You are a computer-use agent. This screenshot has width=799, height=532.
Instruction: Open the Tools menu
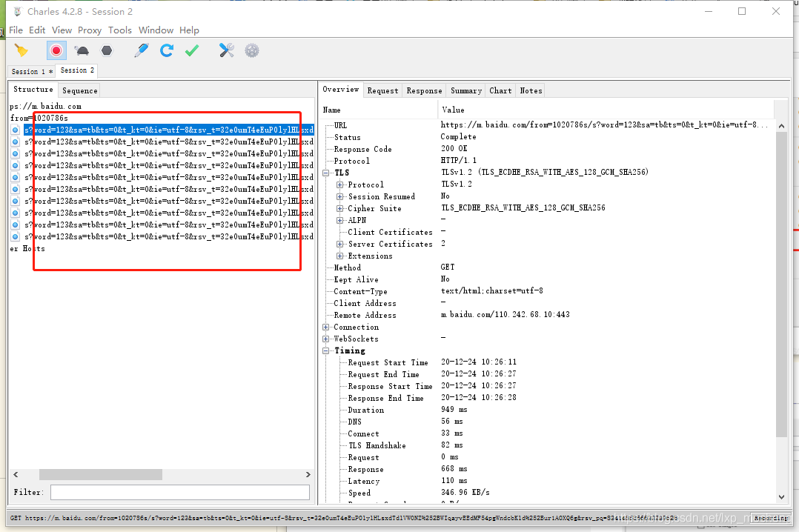(120, 30)
